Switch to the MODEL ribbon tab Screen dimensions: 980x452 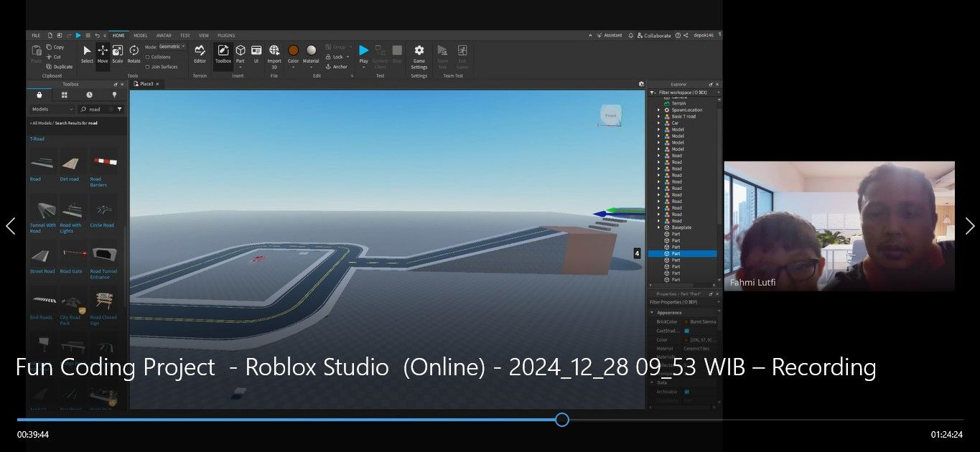(141, 35)
